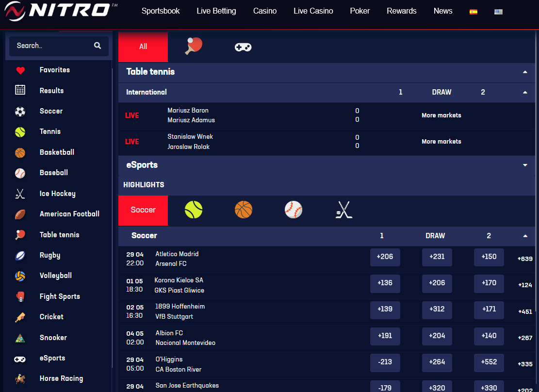This screenshot has height=392, width=539.
Task: Open Sportsbook in top navigation
Action: 161,11
